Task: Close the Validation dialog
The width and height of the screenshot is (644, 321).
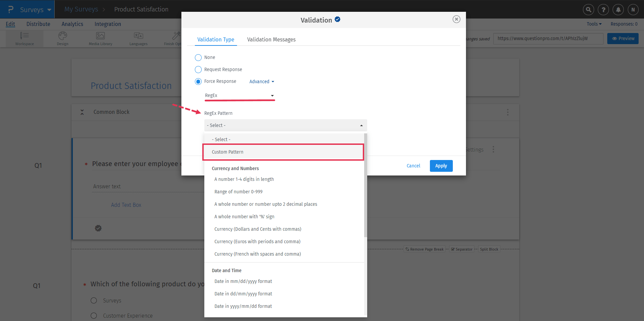Action: [x=456, y=19]
